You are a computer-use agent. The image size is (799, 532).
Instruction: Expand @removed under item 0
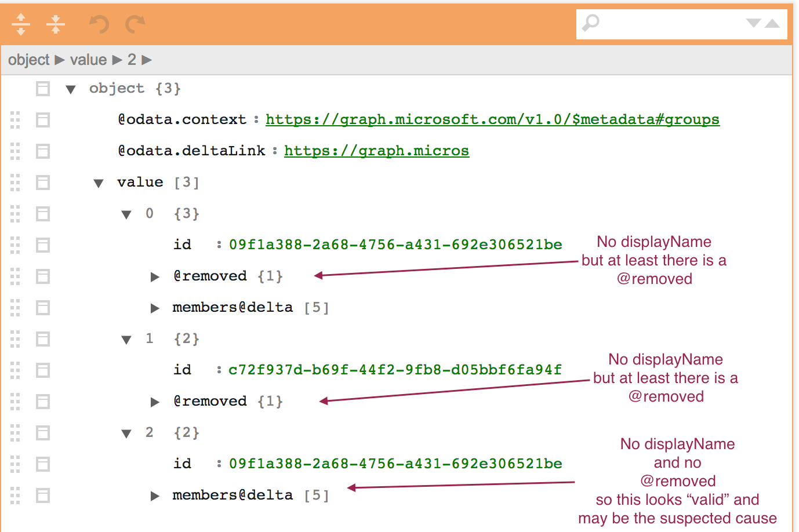(x=155, y=277)
